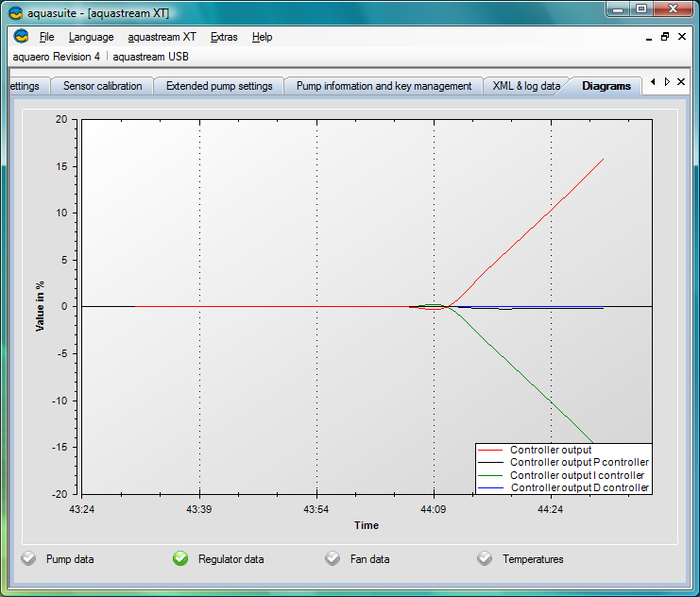Click the -10 value axis tick label
Screen dimensions: 700x597
tap(60, 401)
